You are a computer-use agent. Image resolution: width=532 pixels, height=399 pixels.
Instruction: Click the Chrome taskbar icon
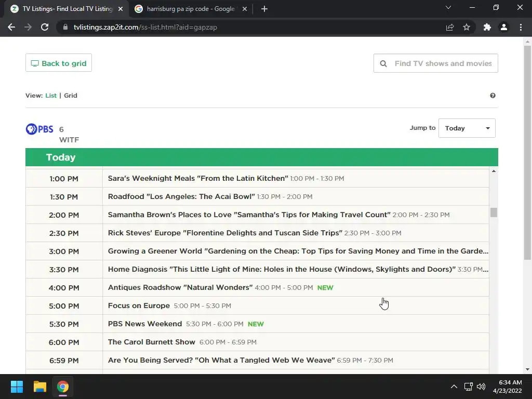63,387
